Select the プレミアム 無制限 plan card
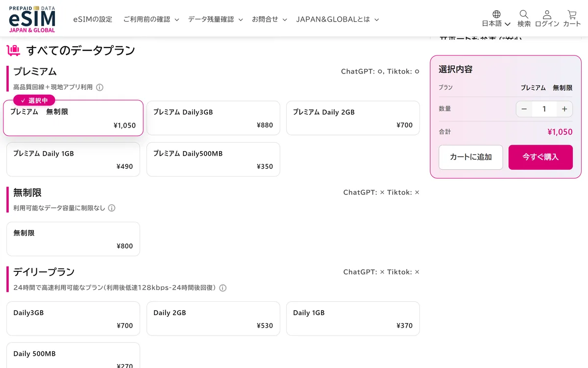The height and width of the screenshot is (368, 588). [73, 118]
